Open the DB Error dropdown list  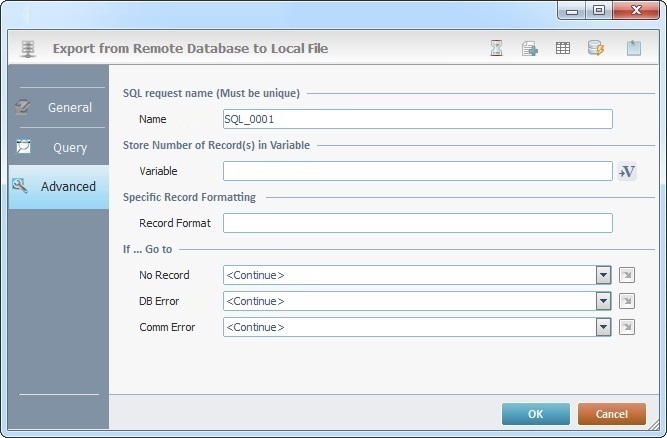[603, 301]
